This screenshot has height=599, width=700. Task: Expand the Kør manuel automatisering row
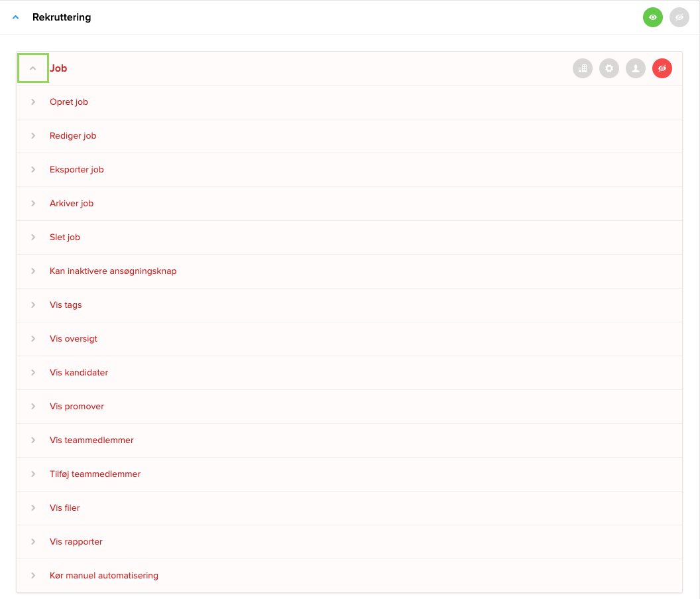[x=33, y=575]
